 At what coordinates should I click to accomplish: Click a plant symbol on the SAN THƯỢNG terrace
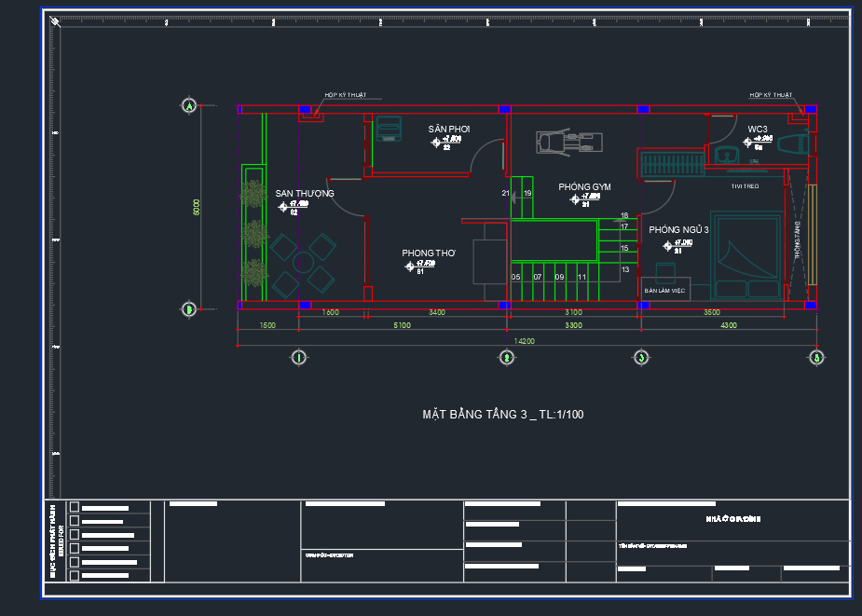pos(254,195)
